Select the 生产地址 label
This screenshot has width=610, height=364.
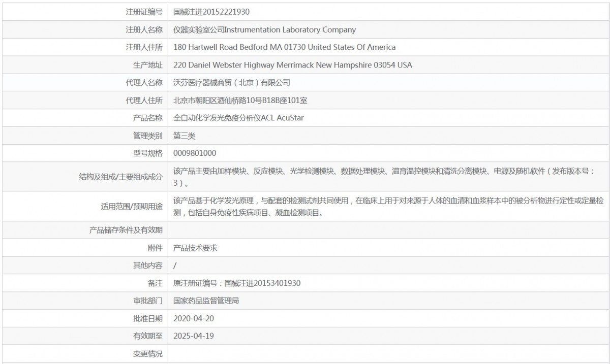click(147, 65)
